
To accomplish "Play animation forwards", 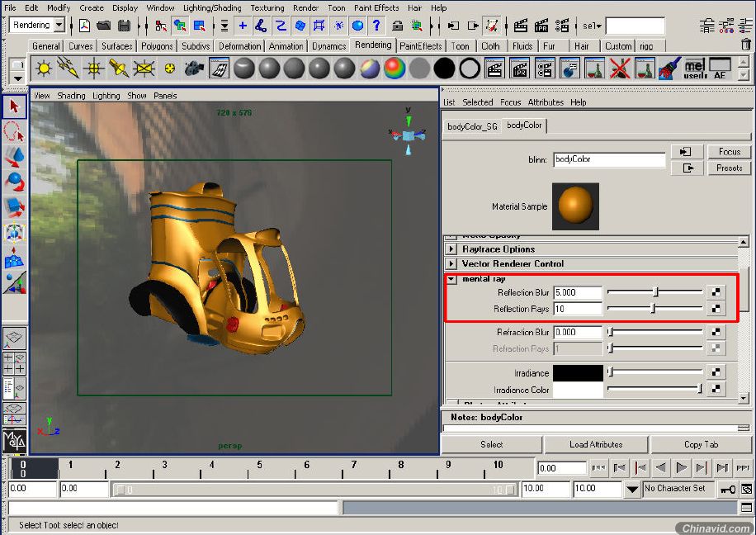I will [x=681, y=467].
